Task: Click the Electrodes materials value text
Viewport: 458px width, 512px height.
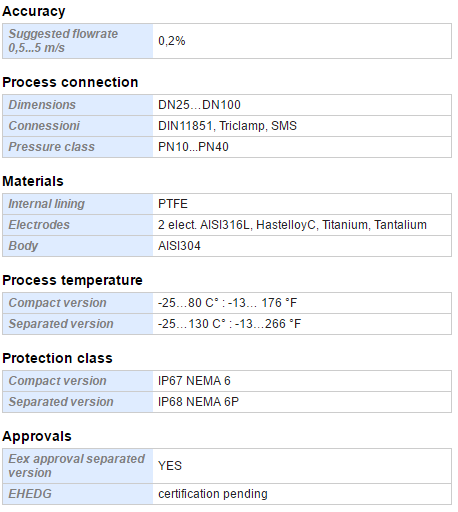Action: tap(292, 225)
